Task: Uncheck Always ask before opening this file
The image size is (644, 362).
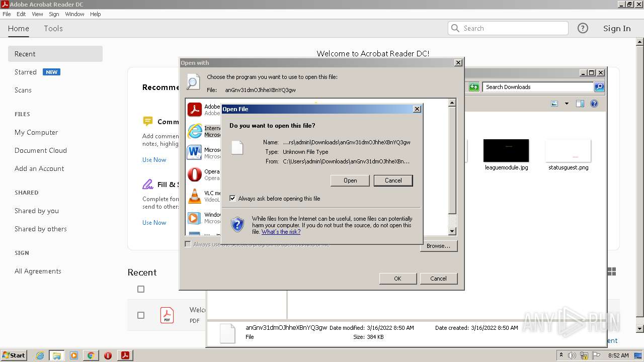Action: (232, 199)
